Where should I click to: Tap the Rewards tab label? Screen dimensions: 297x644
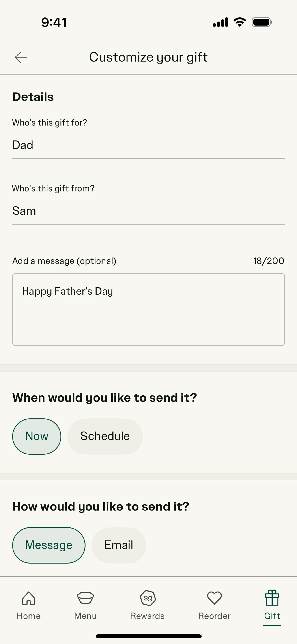(x=148, y=616)
